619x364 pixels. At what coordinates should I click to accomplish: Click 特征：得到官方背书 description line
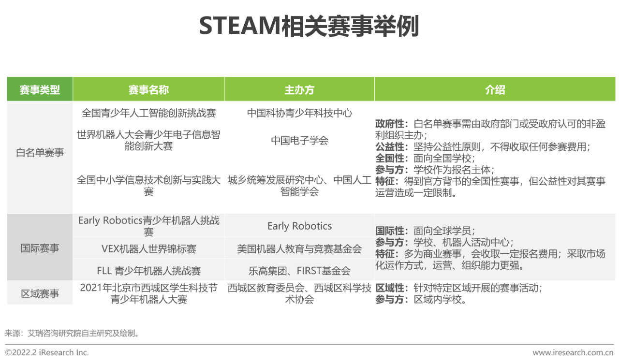pyautogui.click(x=490, y=187)
